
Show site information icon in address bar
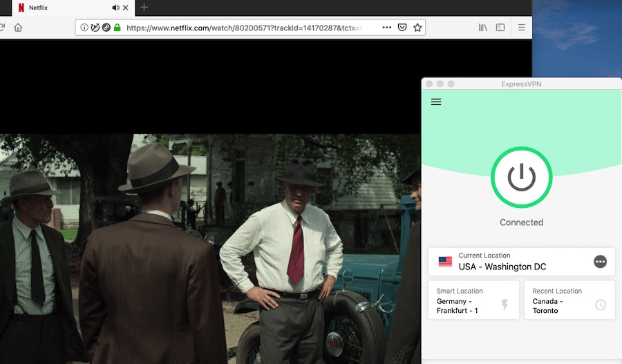click(x=84, y=28)
